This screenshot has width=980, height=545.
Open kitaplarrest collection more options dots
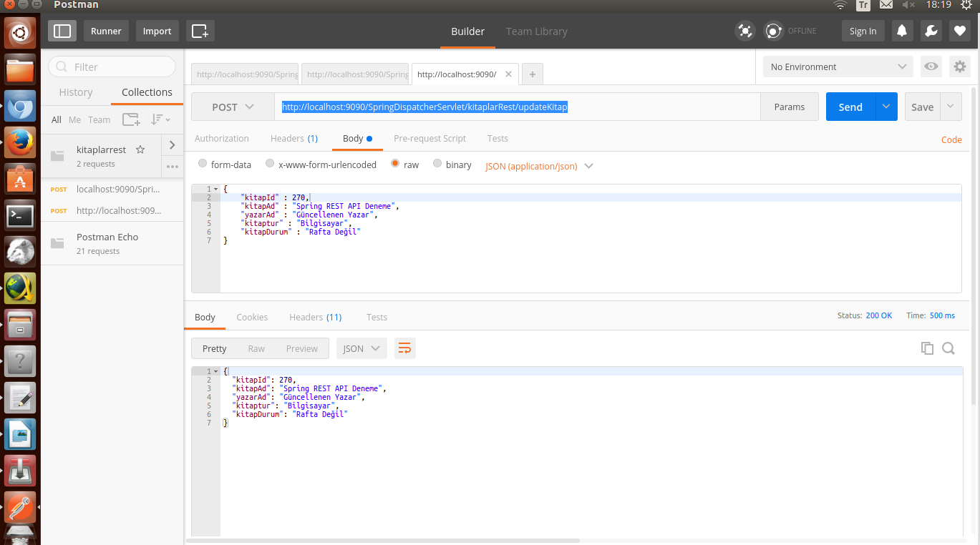(x=173, y=167)
